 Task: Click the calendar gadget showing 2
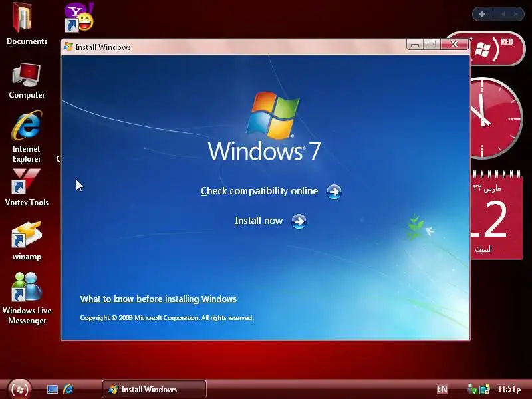(497, 215)
